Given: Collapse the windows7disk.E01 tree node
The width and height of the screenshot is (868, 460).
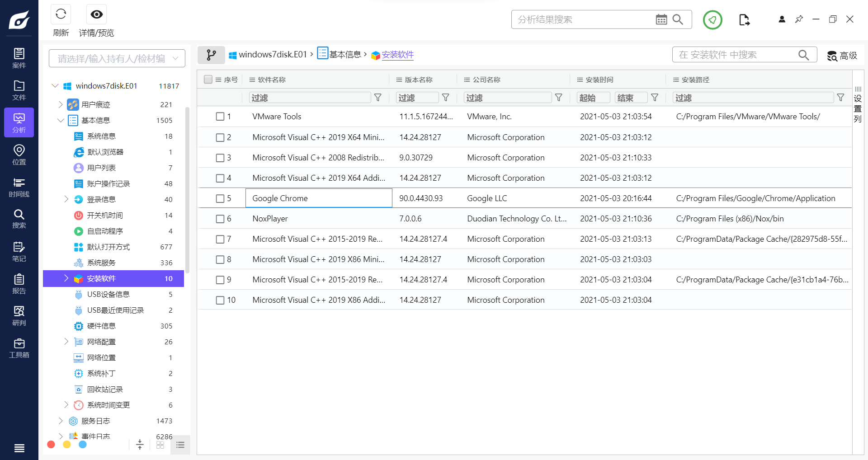Looking at the screenshot, I should 55,86.
